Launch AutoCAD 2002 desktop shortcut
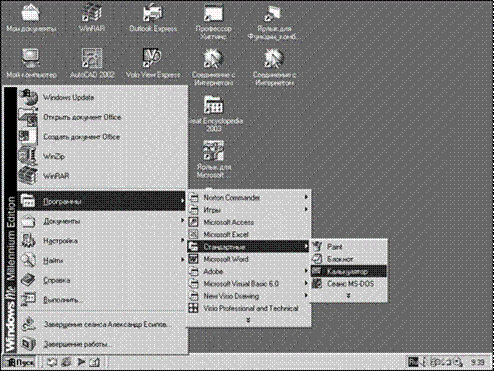This screenshot has height=371, width=494. click(92, 63)
